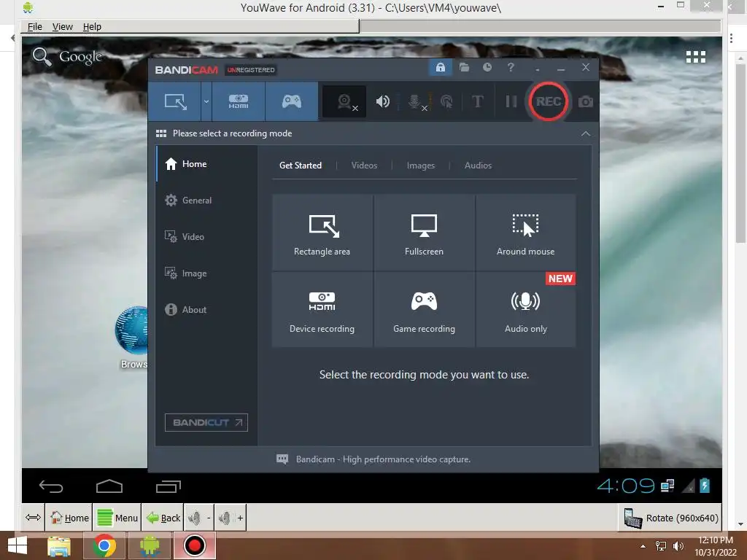Click the YouWave Menu toolbar button

[x=117, y=518]
